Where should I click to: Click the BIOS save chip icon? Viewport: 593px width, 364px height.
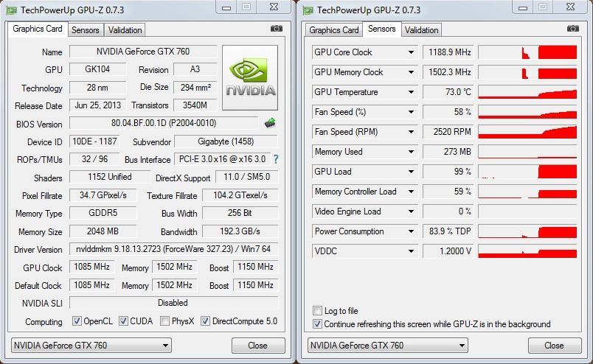pos(270,123)
